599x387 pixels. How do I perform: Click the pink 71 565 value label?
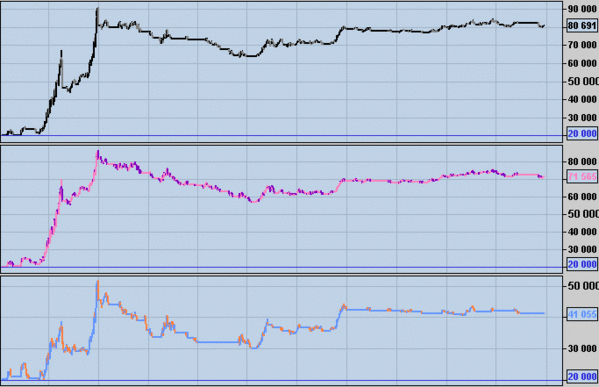[582, 176]
